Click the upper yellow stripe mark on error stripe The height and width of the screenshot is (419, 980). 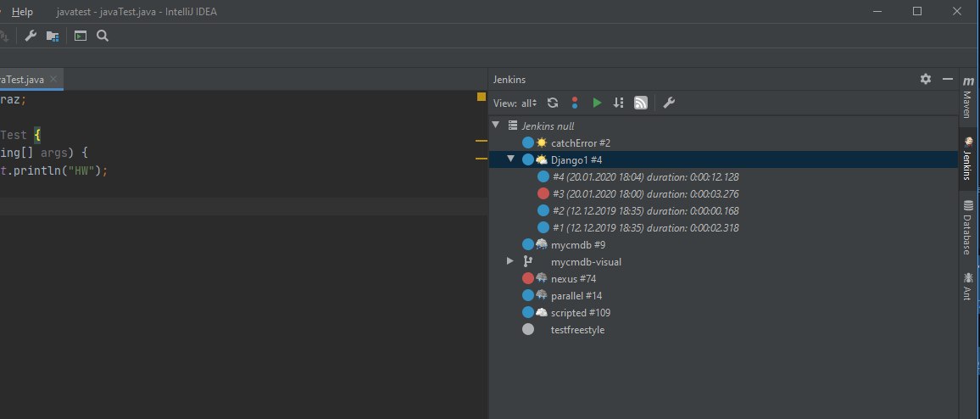click(x=481, y=142)
